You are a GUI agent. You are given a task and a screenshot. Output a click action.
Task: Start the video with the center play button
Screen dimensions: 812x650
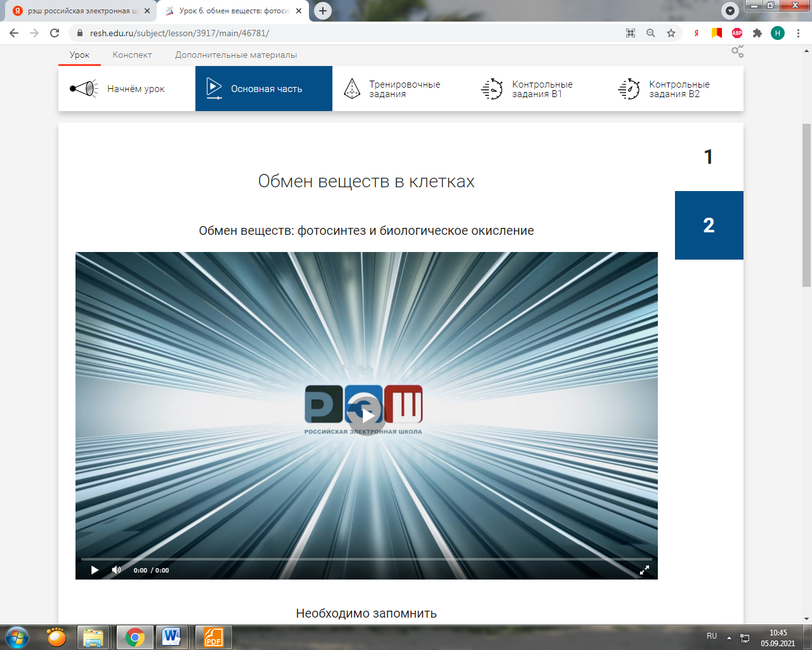[x=367, y=416]
